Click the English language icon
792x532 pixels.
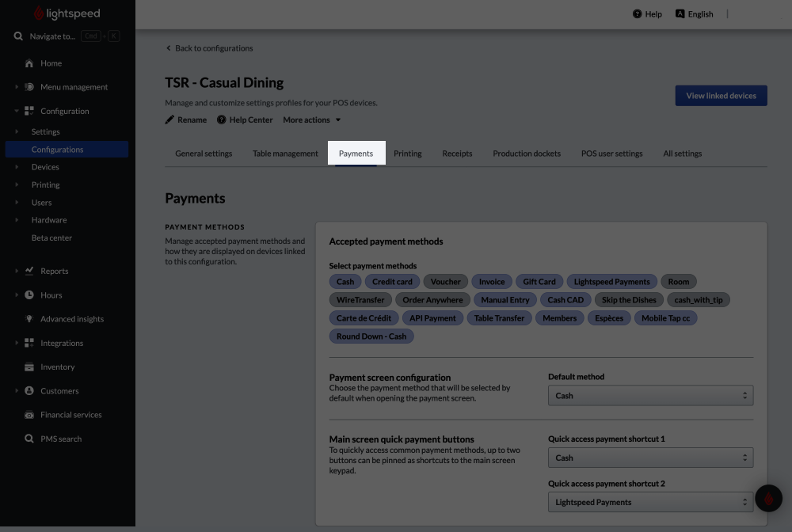(680, 13)
